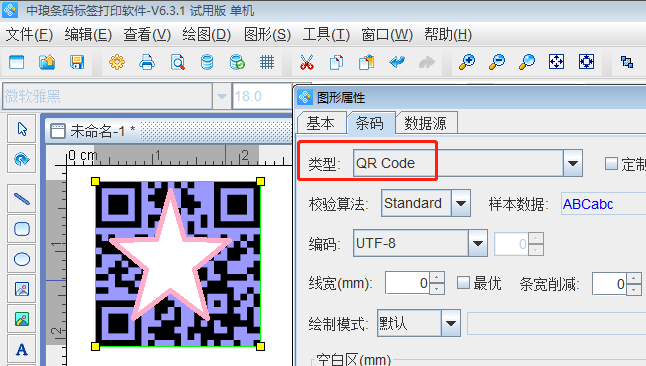Screen dimensions: 646x366
Task: Click database with green check icon
Action: [237, 63]
